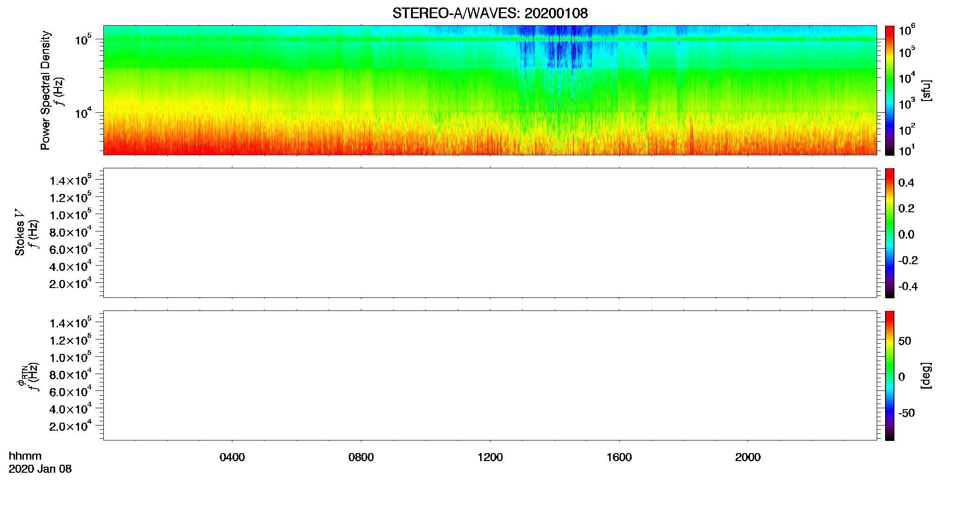Click the Power Spectral Density axis label
The height and width of the screenshot is (505, 980).
[45, 90]
